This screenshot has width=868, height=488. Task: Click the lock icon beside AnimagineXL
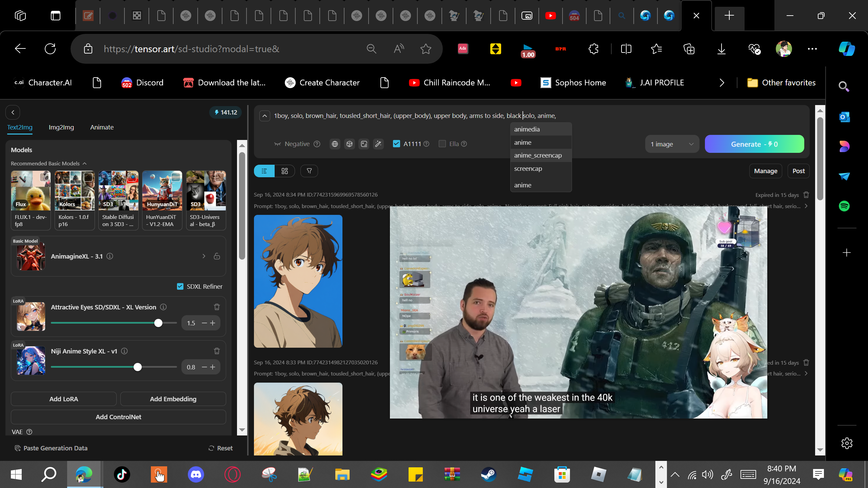217,256
